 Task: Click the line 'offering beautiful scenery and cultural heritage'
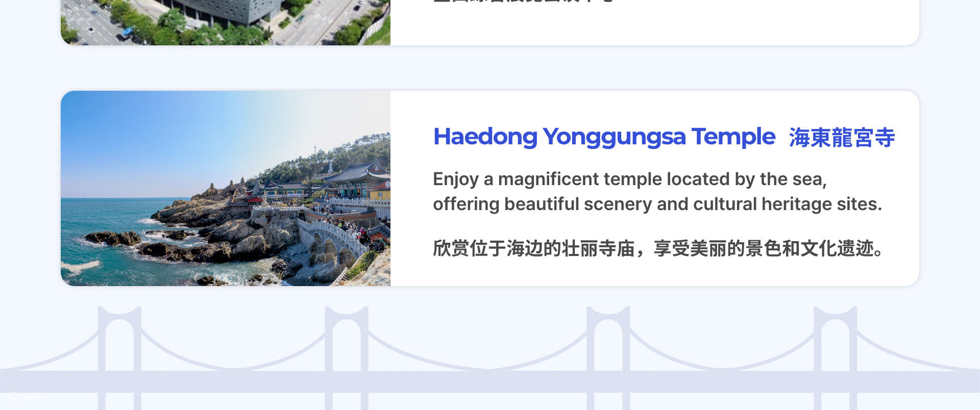click(657, 204)
